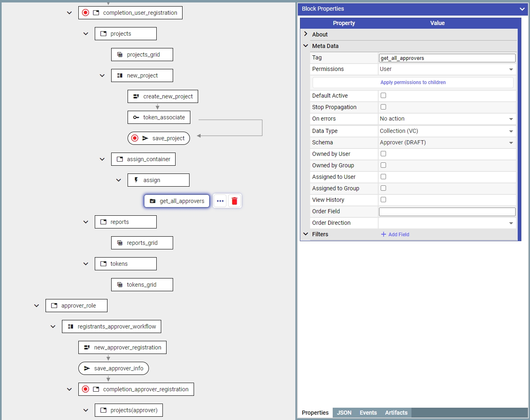
Task: Open the Schema dropdown
Action: [x=447, y=143]
